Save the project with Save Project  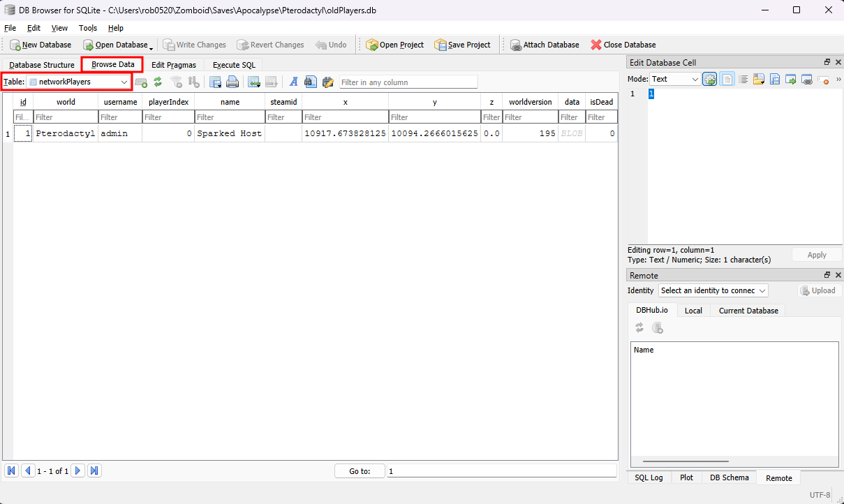[462, 45]
